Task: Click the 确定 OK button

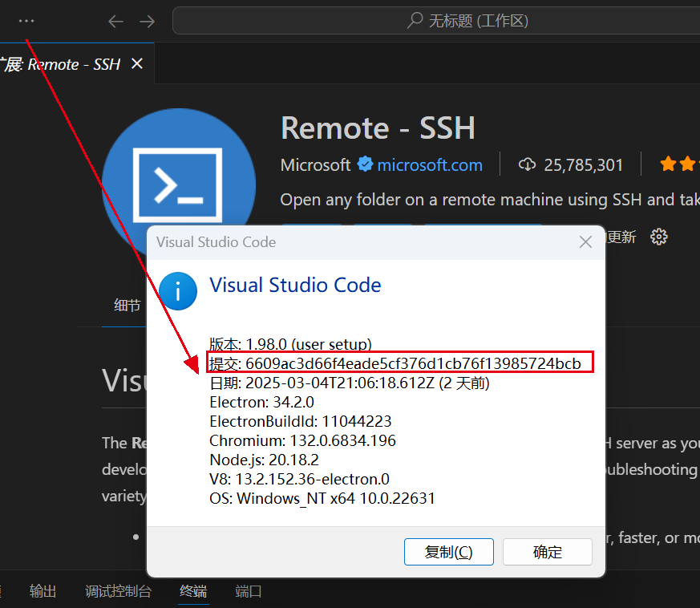Action: (x=548, y=552)
